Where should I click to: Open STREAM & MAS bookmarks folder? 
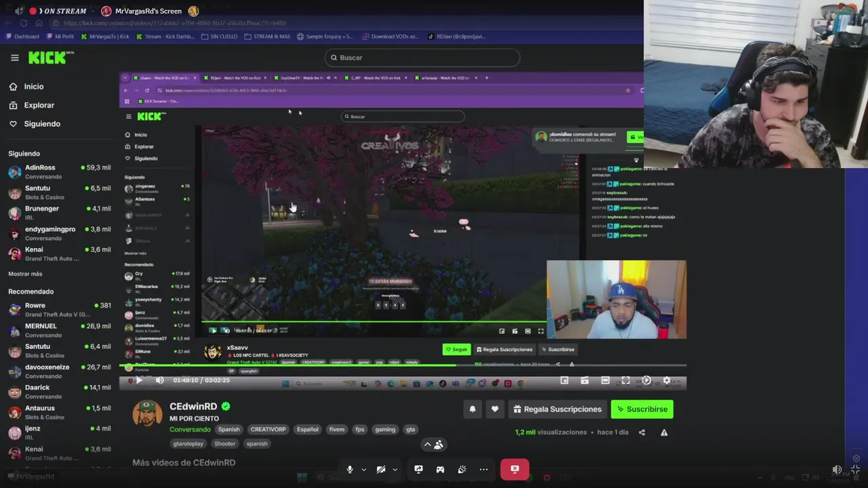point(267,37)
